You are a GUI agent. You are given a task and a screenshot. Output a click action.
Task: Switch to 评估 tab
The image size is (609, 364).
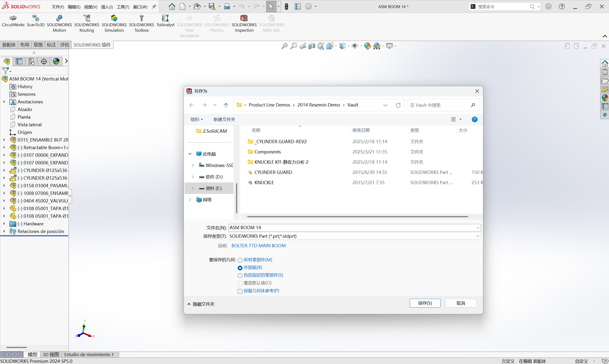tap(65, 45)
